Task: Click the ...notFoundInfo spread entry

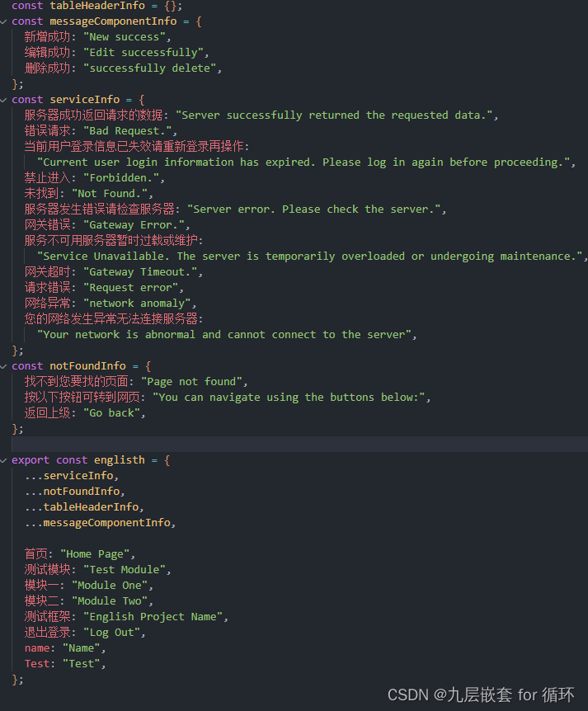Action: point(75,491)
